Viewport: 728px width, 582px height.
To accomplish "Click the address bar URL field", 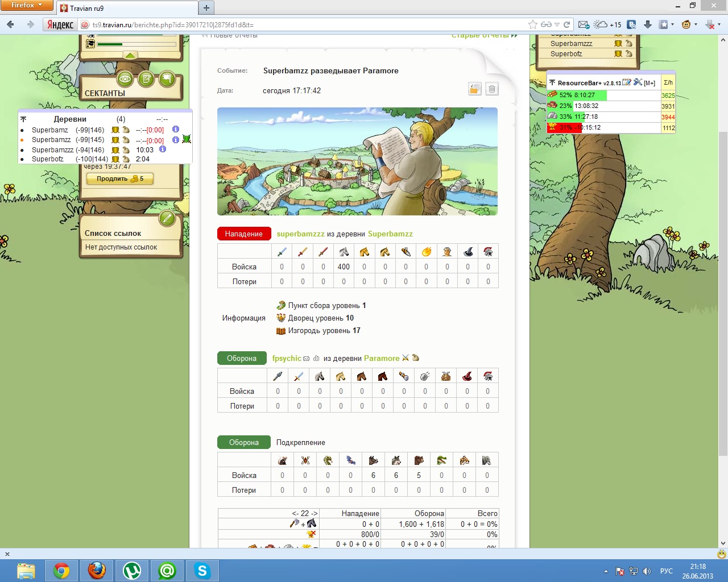I will [307, 25].
